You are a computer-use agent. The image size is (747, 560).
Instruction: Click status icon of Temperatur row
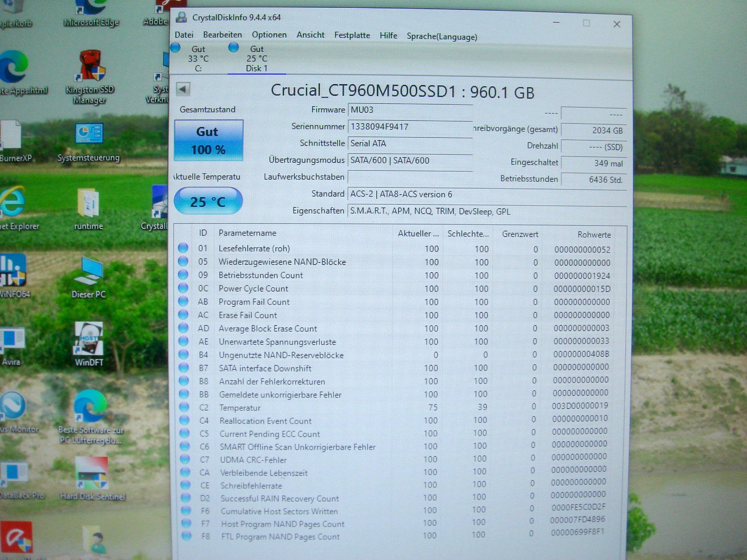click(x=184, y=407)
